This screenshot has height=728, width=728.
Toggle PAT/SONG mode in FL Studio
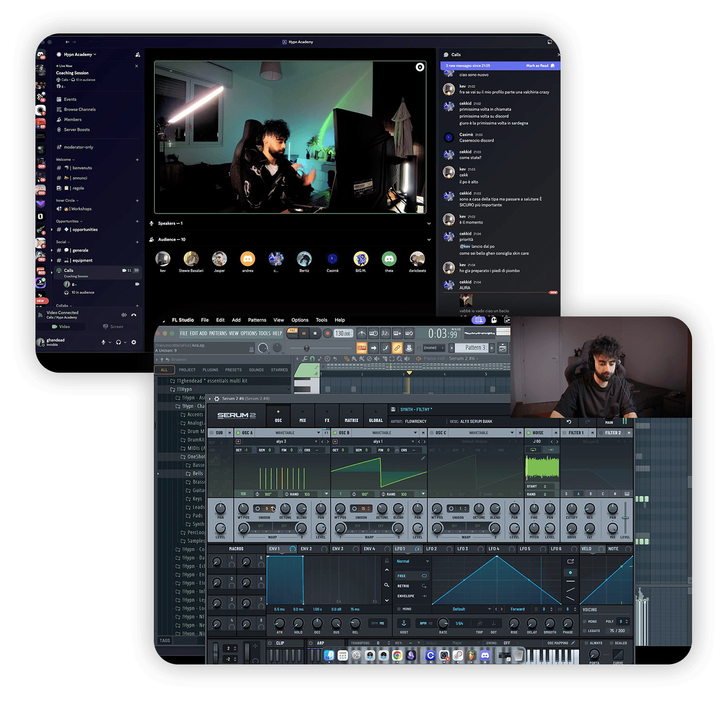(x=292, y=333)
